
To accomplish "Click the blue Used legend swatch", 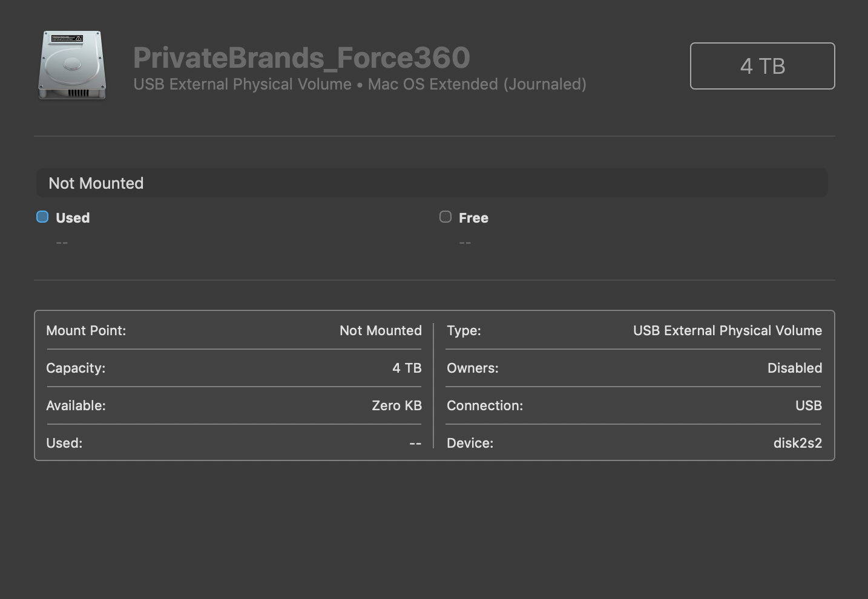I will pyautogui.click(x=42, y=217).
